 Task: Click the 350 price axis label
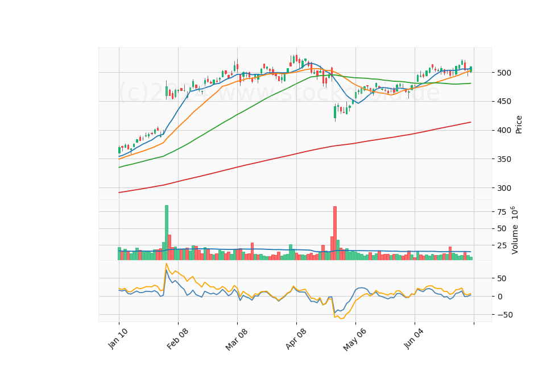click(504, 159)
